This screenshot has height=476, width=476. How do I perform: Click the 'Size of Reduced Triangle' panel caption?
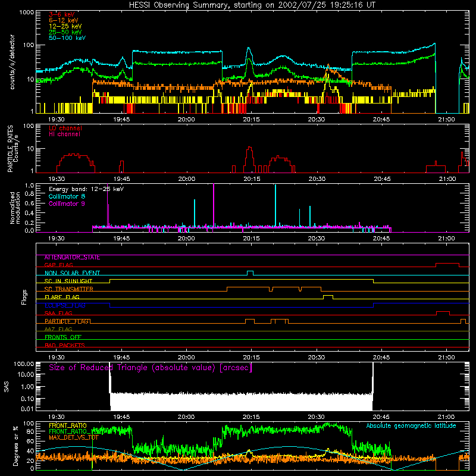click(151, 368)
